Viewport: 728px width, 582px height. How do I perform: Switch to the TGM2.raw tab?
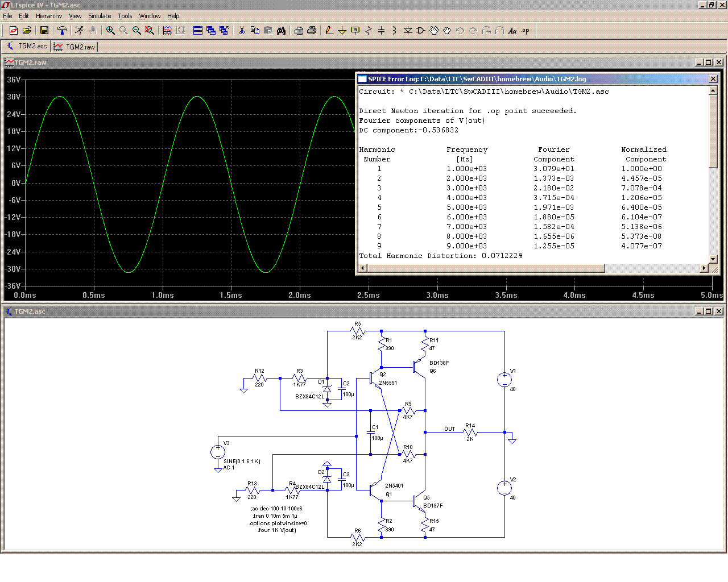tap(75, 47)
